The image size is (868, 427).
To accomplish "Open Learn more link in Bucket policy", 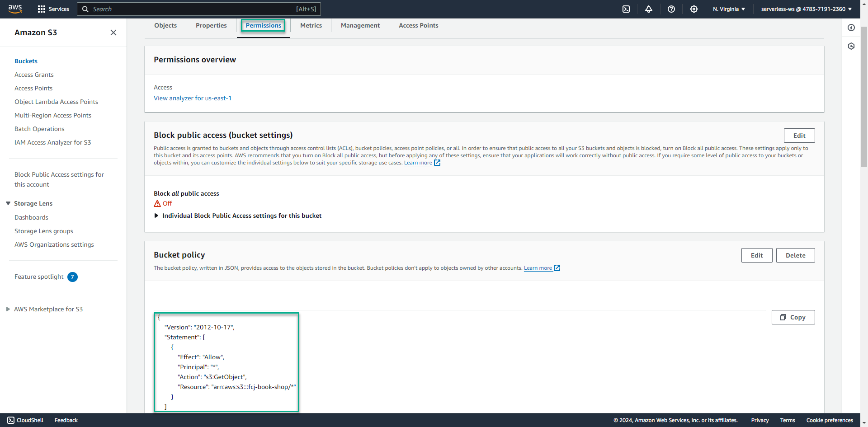I will click(x=538, y=268).
